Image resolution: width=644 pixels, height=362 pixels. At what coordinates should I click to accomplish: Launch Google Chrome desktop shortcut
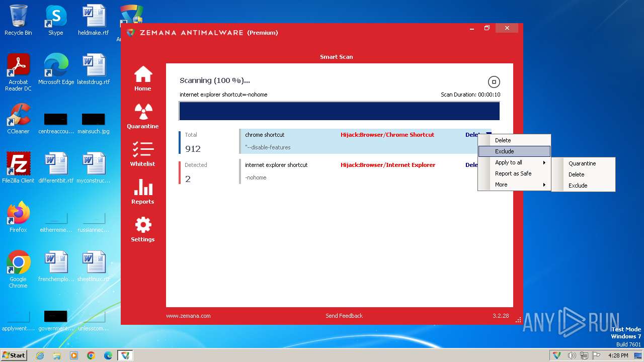tap(18, 269)
